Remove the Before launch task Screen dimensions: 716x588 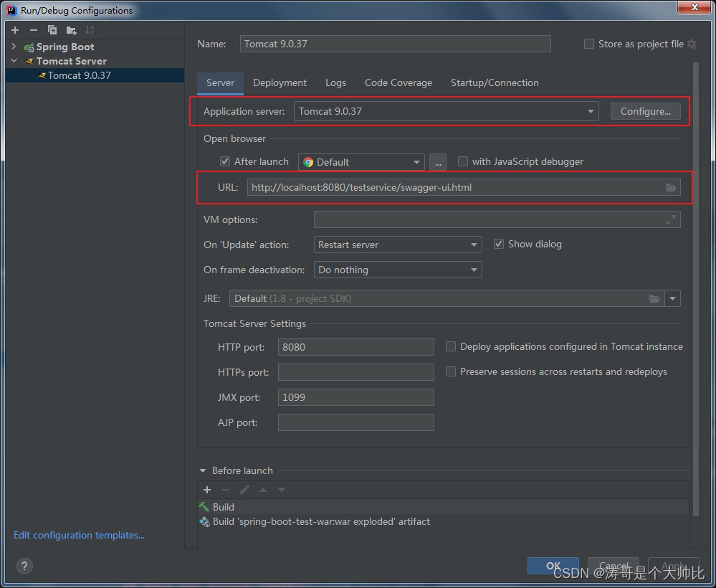point(226,490)
